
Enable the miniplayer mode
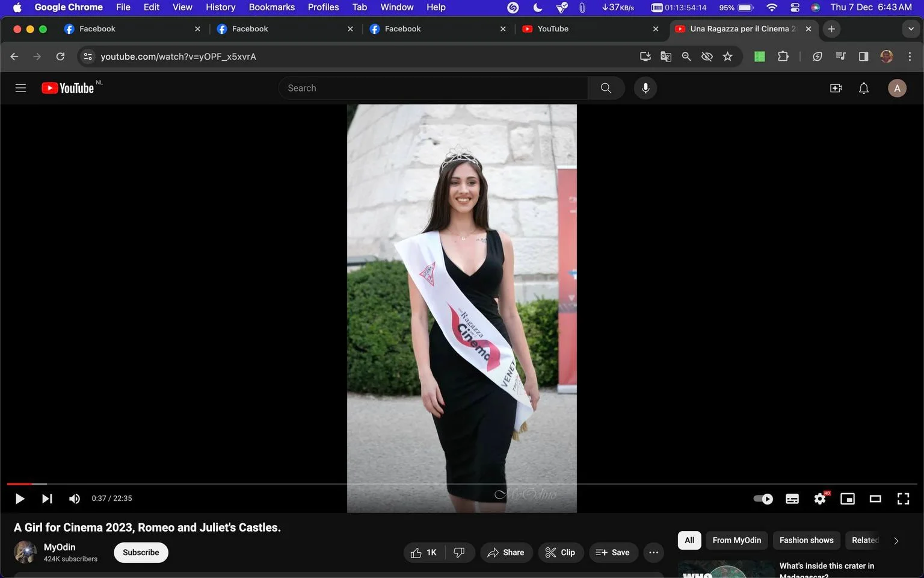[x=848, y=499]
